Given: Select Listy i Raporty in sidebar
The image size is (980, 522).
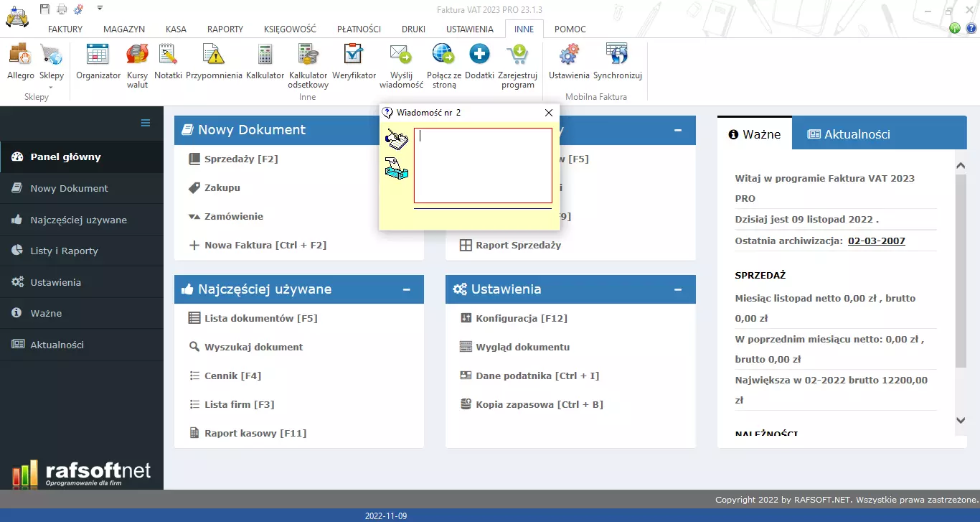Looking at the screenshot, I should point(64,251).
